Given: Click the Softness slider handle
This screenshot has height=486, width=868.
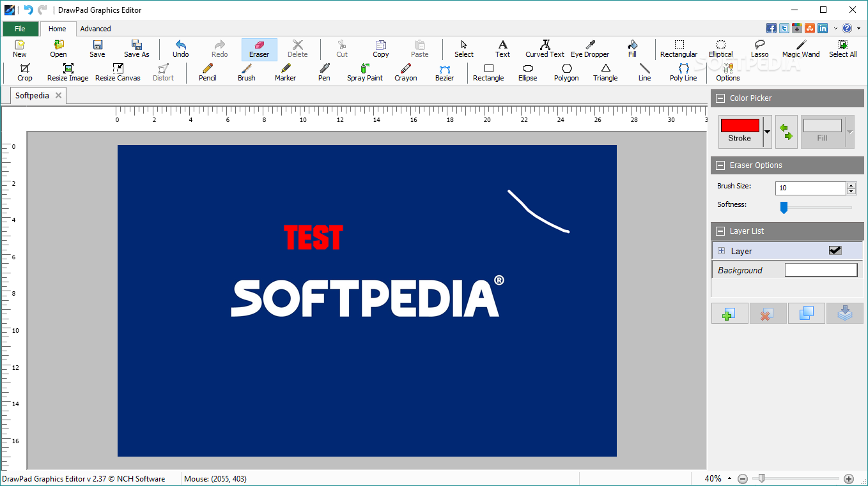Looking at the screenshot, I should [784, 208].
